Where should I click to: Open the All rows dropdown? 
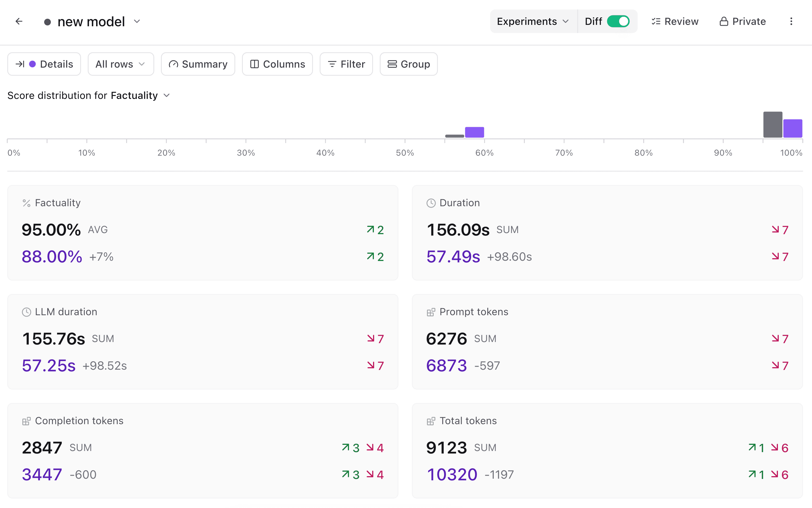[x=121, y=64]
